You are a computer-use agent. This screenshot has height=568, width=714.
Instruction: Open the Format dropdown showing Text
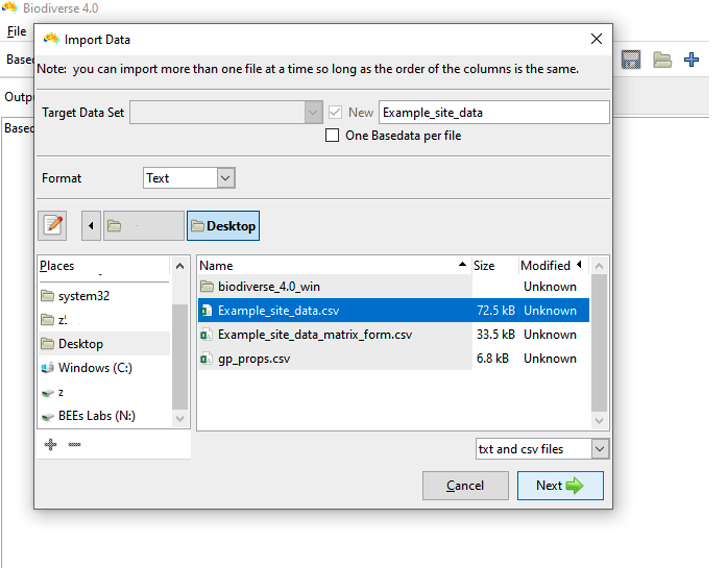tap(189, 178)
